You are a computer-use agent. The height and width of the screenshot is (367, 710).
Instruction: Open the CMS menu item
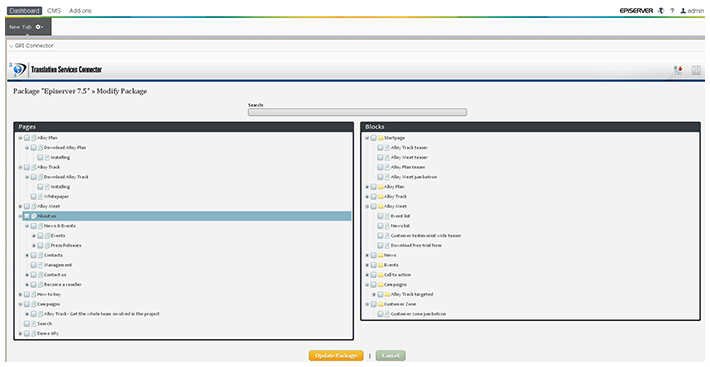(54, 10)
